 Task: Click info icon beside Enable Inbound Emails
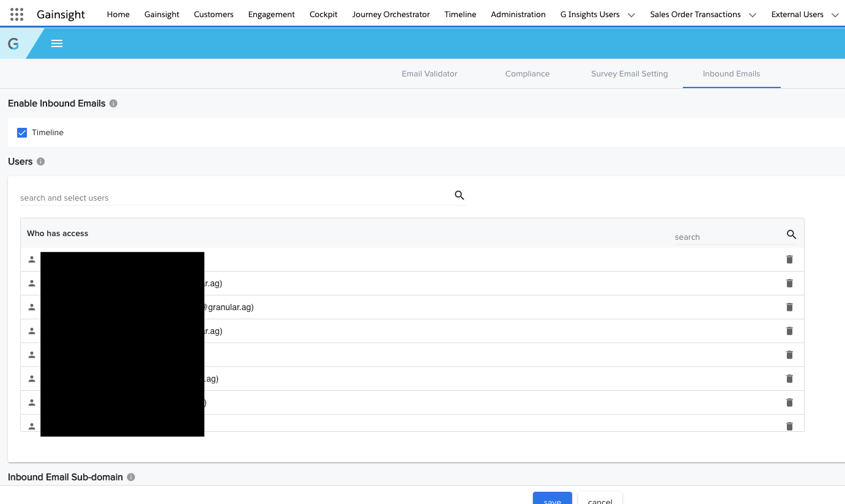click(113, 103)
